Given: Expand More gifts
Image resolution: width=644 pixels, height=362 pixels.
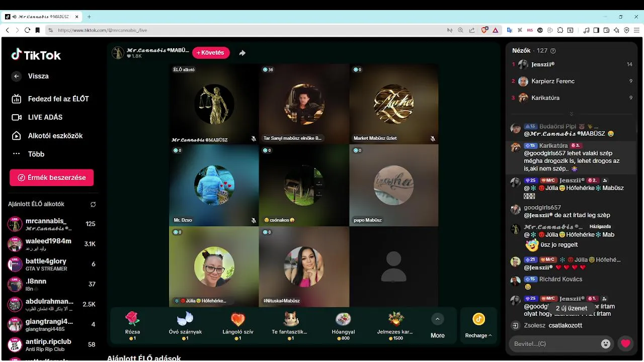Looking at the screenshot, I should coord(438,326).
